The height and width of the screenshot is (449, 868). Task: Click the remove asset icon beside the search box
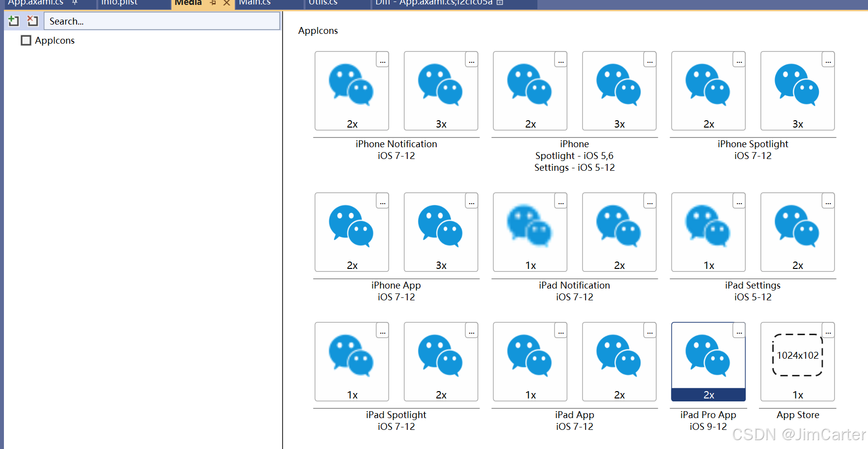click(32, 21)
